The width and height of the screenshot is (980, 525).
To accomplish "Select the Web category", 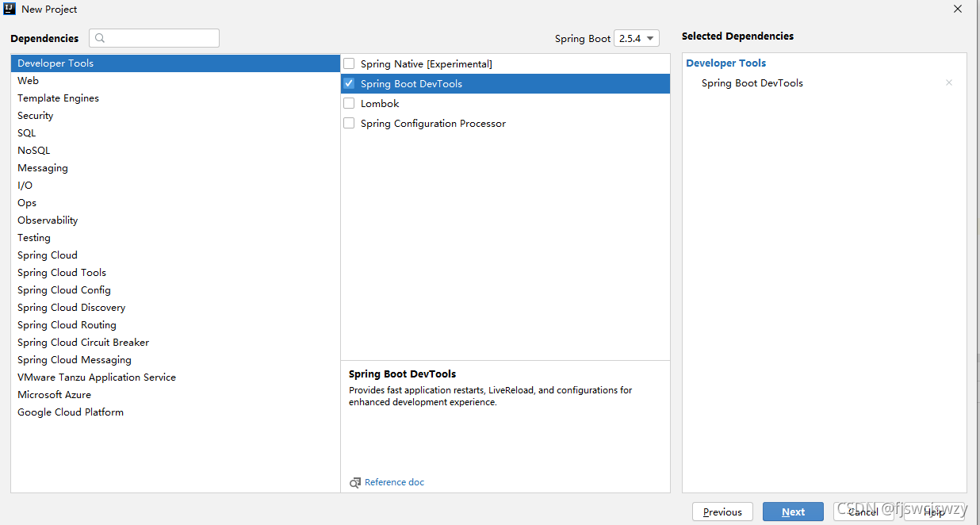I will [x=175, y=81].
